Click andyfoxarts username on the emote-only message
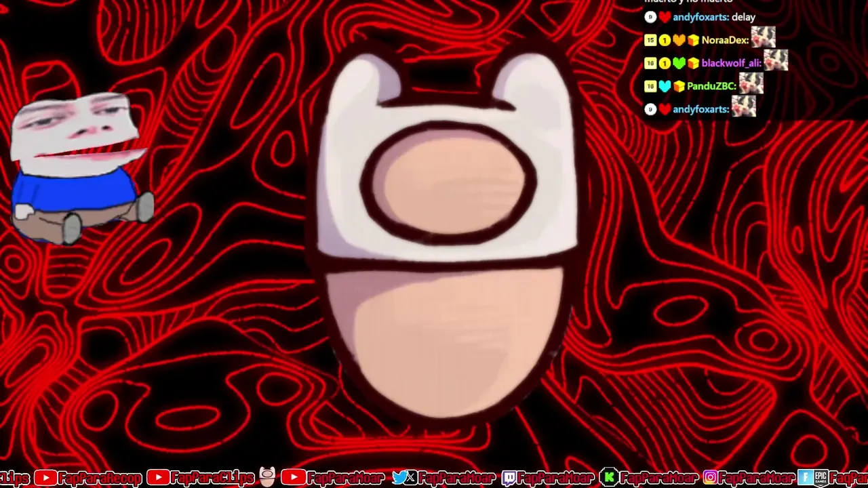 [701, 110]
